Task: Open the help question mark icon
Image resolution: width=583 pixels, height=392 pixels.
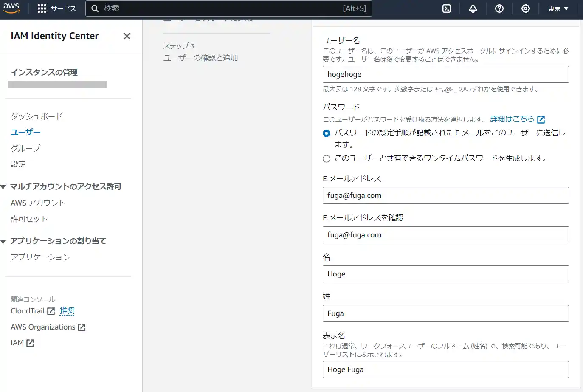Action: pyautogui.click(x=499, y=8)
